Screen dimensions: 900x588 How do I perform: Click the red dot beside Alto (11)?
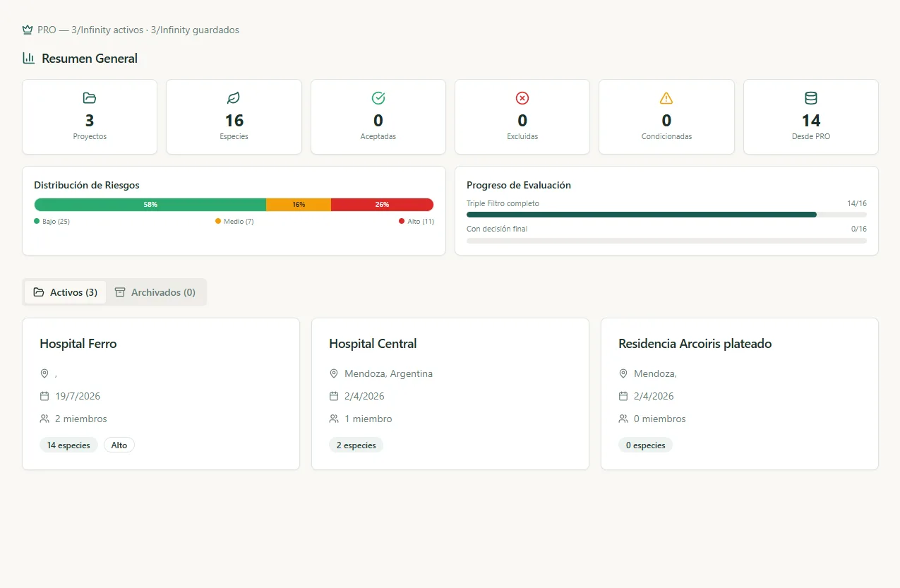(402, 221)
